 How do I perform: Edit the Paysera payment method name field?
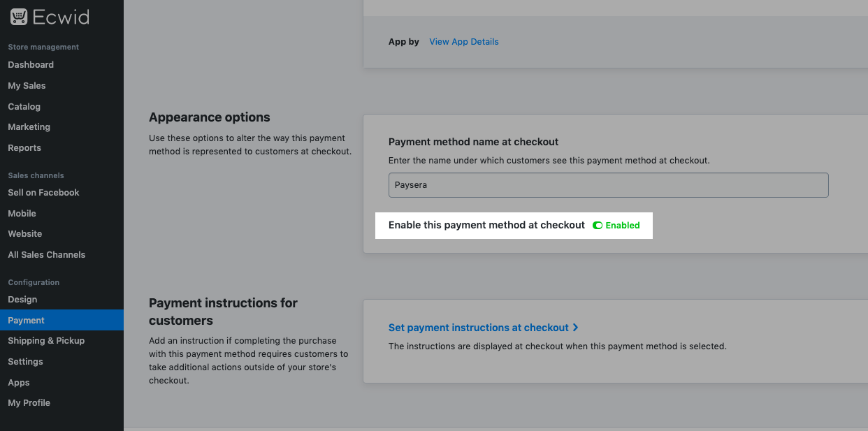pos(608,184)
